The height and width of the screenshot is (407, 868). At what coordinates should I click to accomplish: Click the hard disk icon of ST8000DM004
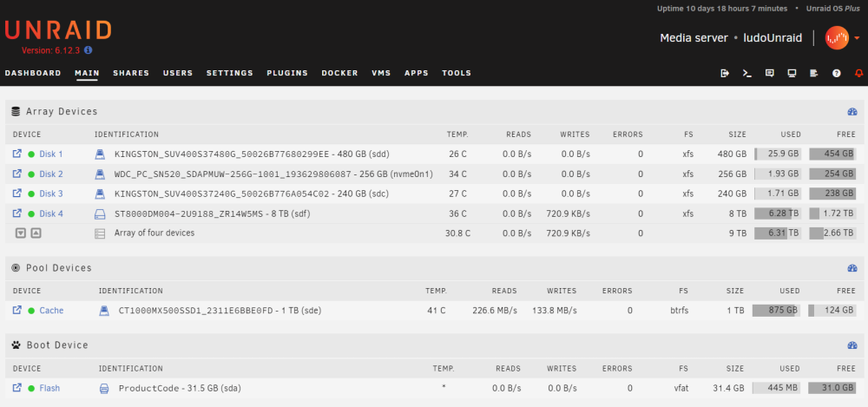[x=100, y=213]
